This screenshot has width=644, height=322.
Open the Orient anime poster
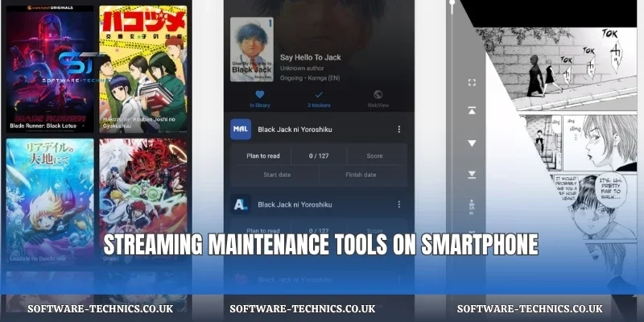(x=143, y=201)
